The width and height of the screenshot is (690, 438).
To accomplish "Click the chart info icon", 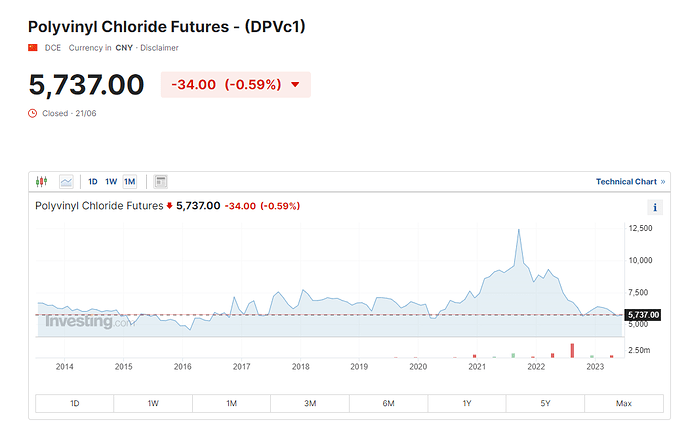I will click(656, 207).
